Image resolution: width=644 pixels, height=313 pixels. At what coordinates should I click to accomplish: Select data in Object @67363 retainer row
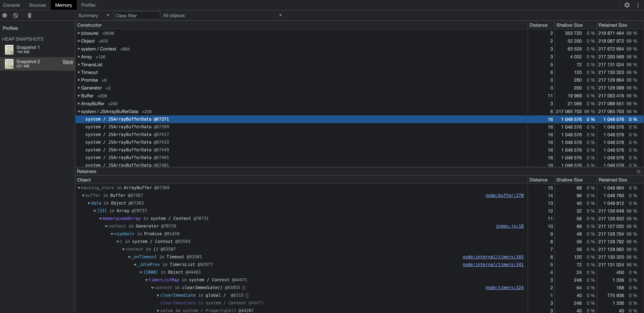coord(359,203)
